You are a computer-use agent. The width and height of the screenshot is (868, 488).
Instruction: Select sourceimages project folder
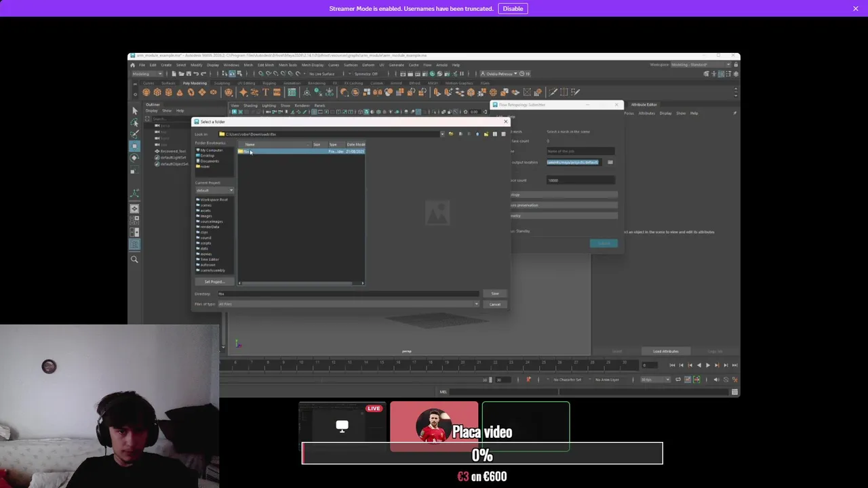click(x=210, y=222)
